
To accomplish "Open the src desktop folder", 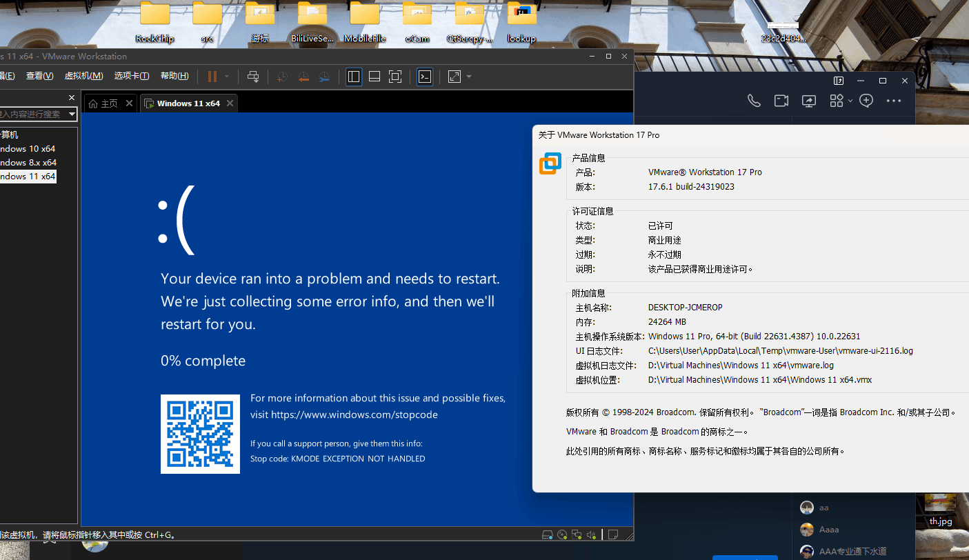I will 207,22.
